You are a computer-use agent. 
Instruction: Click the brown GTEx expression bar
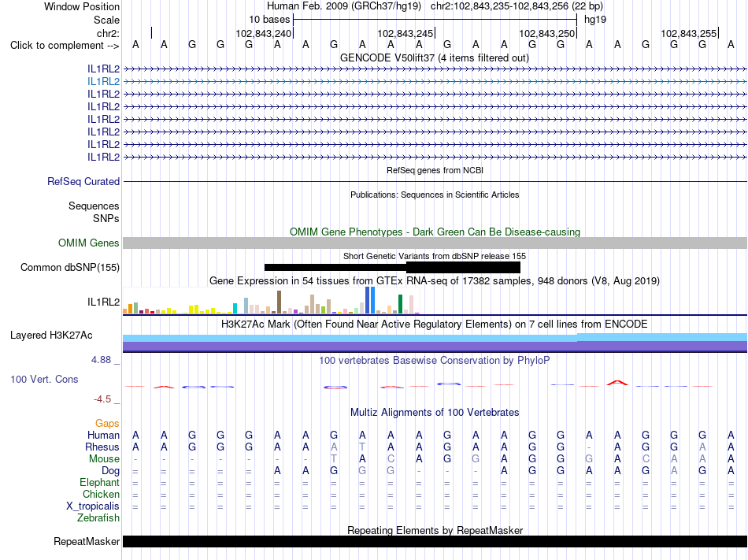click(x=279, y=302)
